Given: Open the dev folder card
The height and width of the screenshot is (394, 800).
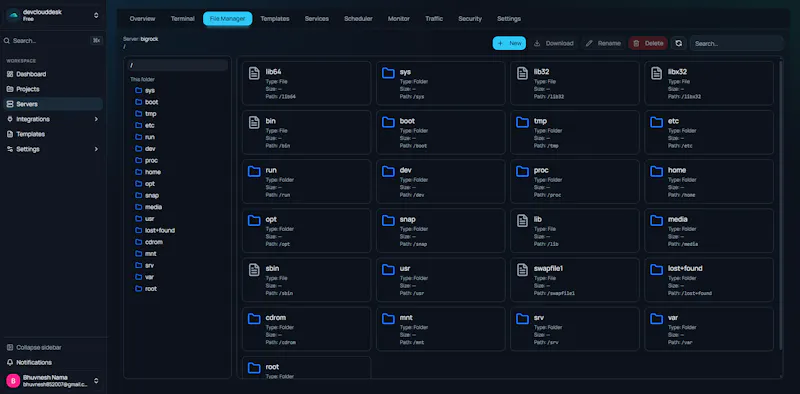Looking at the screenshot, I should click(441, 181).
